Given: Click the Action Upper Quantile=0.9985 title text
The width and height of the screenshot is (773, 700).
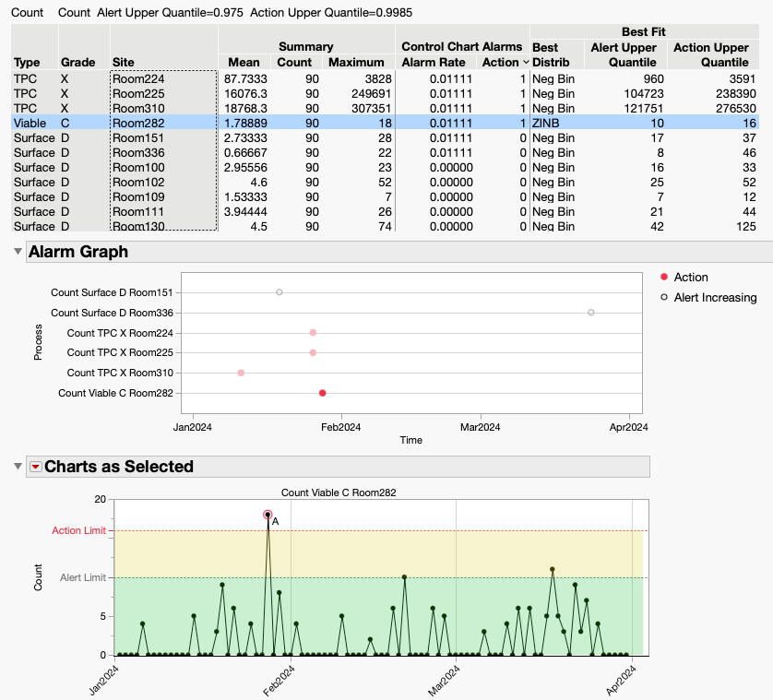Looking at the screenshot, I should click(331, 13).
